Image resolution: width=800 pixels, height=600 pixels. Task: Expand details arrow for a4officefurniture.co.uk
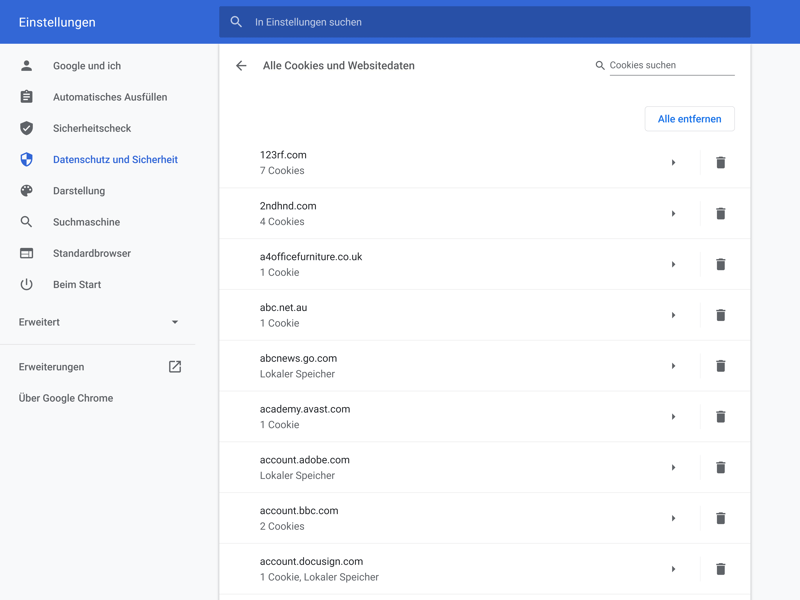673,265
